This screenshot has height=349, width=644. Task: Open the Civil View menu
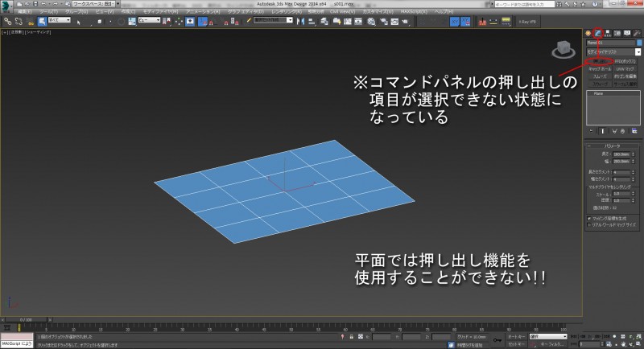pos(341,13)
